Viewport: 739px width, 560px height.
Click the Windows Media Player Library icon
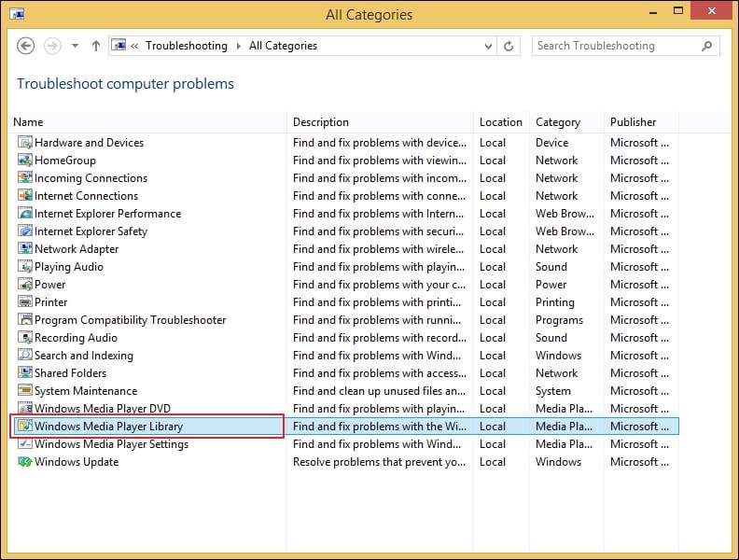coord(25,427)
